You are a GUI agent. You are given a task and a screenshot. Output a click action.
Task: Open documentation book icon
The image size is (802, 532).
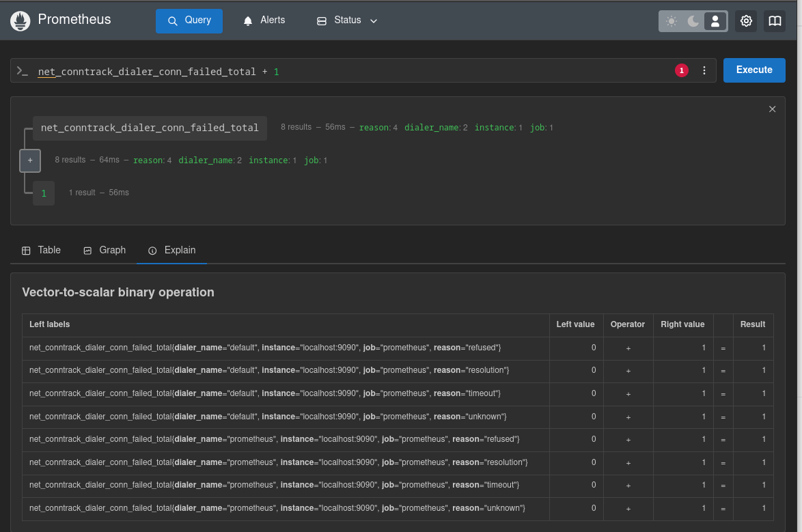[775, 21]
